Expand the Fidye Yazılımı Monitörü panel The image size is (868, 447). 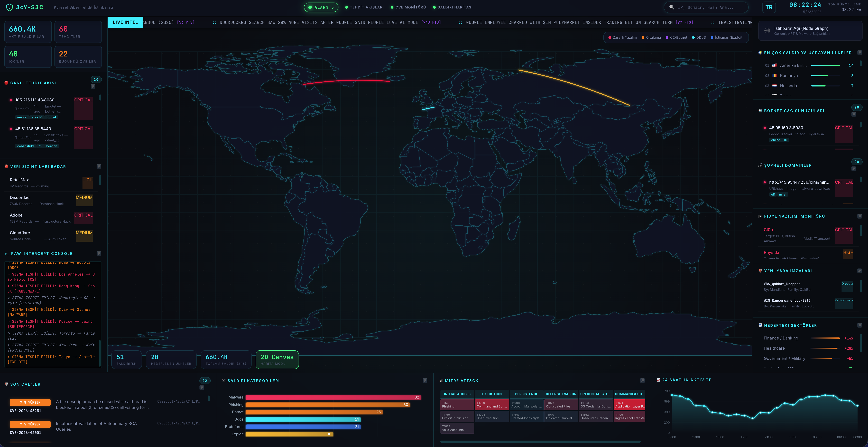[x=859, y=216]
